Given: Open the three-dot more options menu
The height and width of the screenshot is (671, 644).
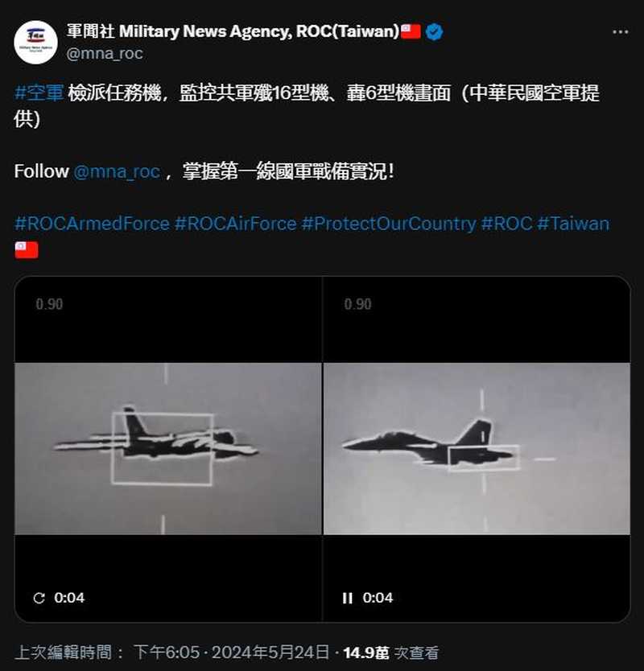Looking at the screenshot, I should pyautogui.click(x=620, y=32).
